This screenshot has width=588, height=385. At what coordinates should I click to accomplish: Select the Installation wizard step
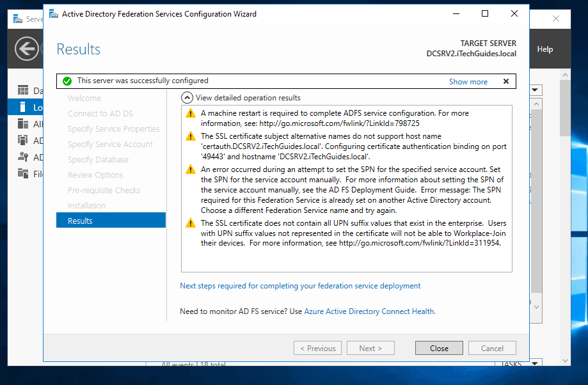(86, 205)
